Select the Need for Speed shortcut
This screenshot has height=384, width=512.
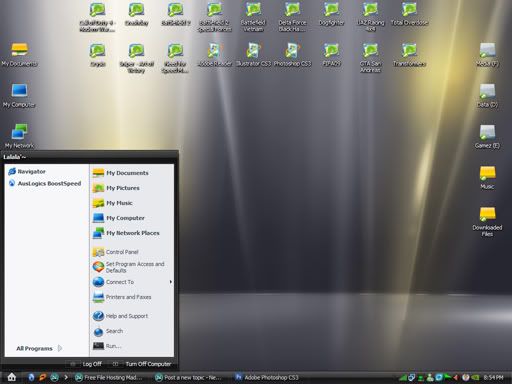(175, 58)
